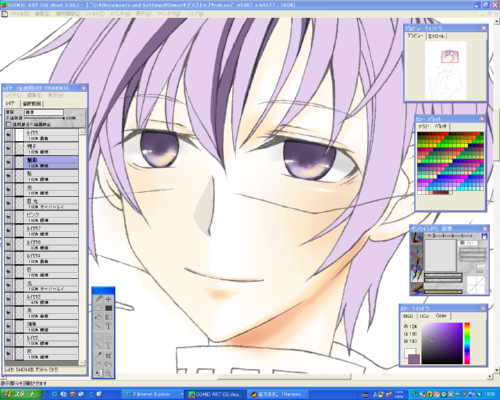Open the フィルタ menu in menu bar
500x400 pixels.
[95, 14]
